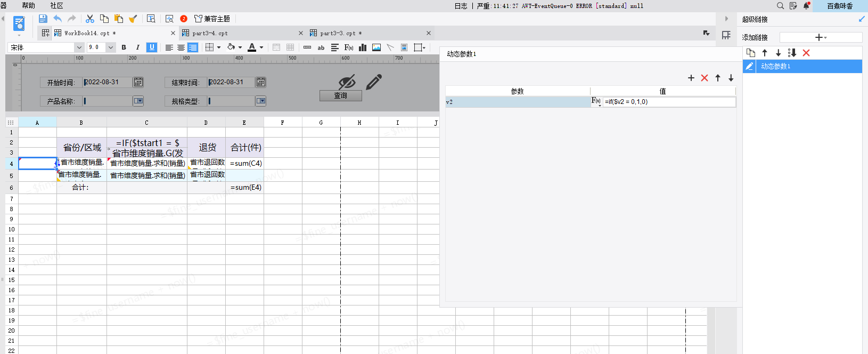This screenshot has width=868, height=354.
Task: Expand the 产品名称 combo box
Action: (x=138, y=101)
